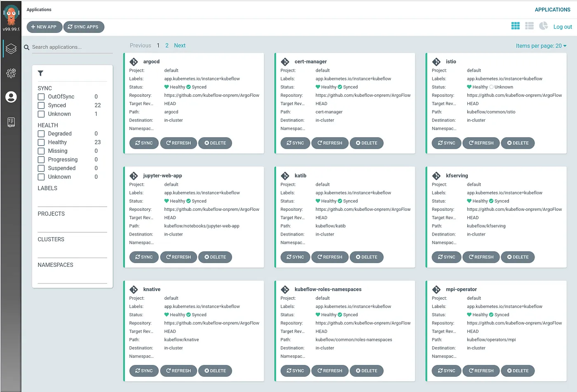
Task: Click the kubeflow/katib path text
Action: coord(331,226)
